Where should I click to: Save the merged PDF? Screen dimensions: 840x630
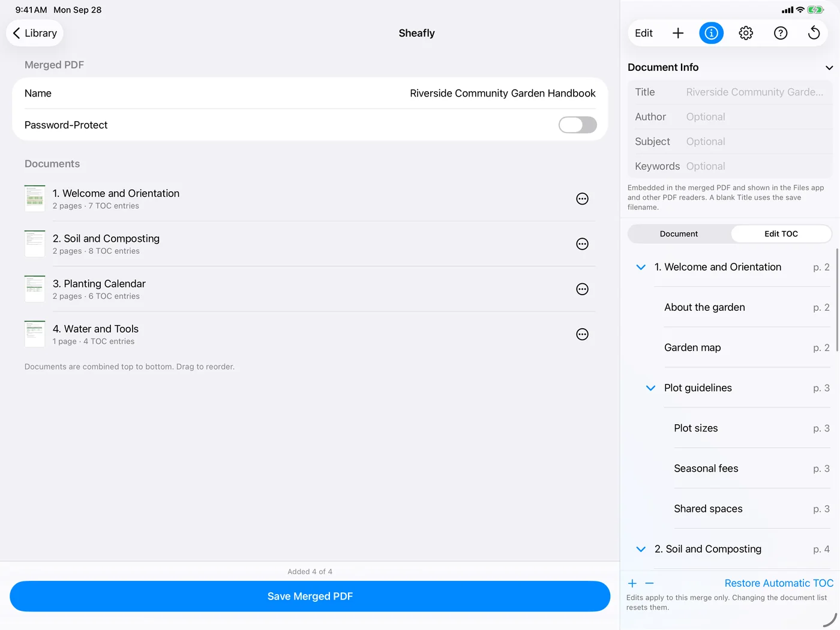(310, 596)
